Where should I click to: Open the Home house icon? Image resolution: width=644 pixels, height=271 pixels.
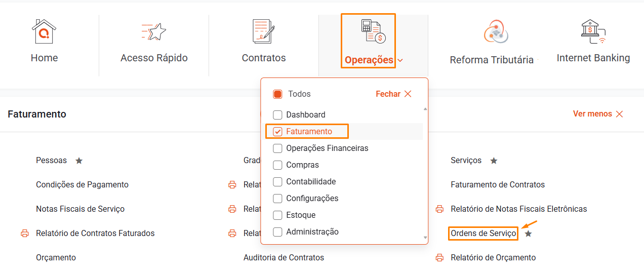(x=44, y=31)
